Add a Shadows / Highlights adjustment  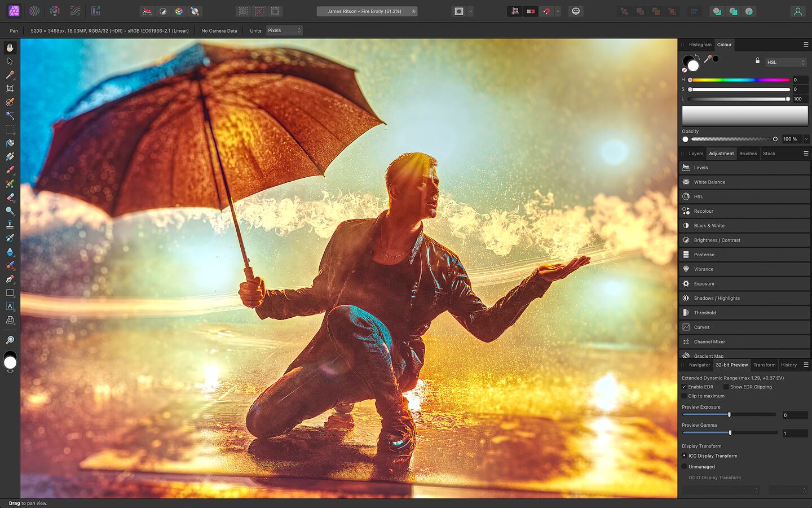pyautogui.click(x=744, y=298)
